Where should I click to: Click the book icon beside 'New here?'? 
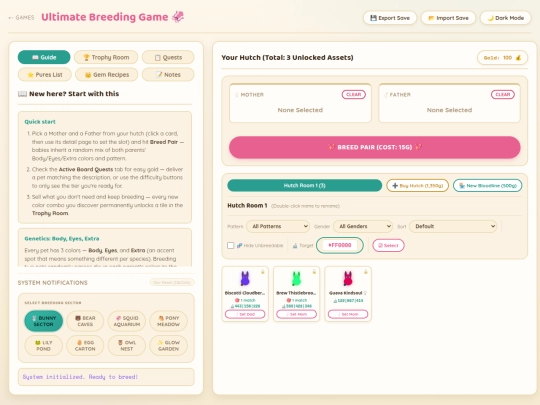point(22,94)
